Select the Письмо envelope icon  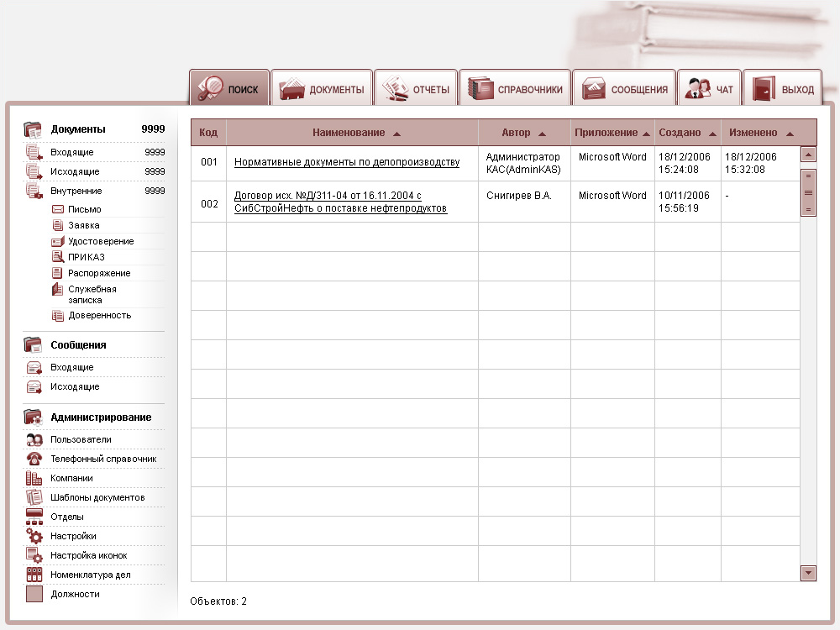[58, 209]
